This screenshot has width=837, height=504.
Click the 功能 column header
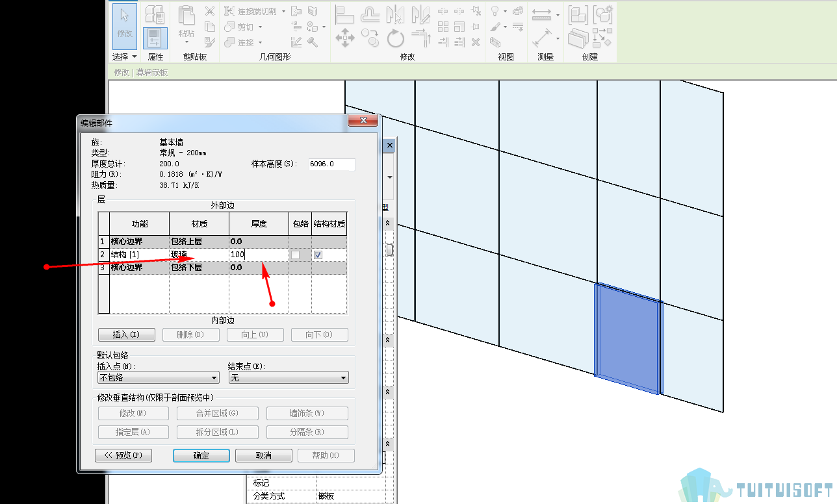[139, 223]
